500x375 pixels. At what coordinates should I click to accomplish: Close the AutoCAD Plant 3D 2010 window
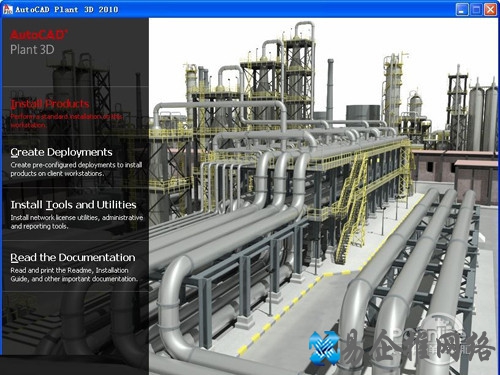[490, 9]
